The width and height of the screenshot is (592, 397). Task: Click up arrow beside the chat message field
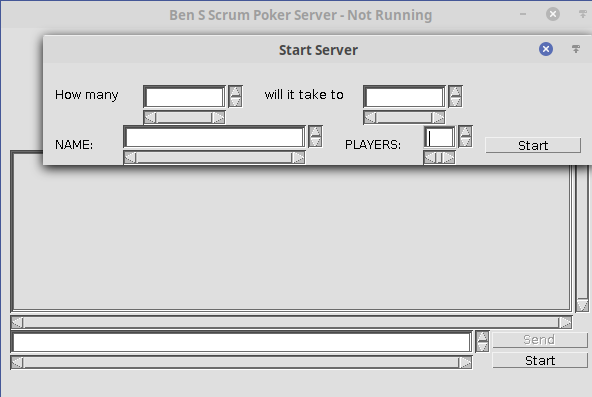point(482,337)
